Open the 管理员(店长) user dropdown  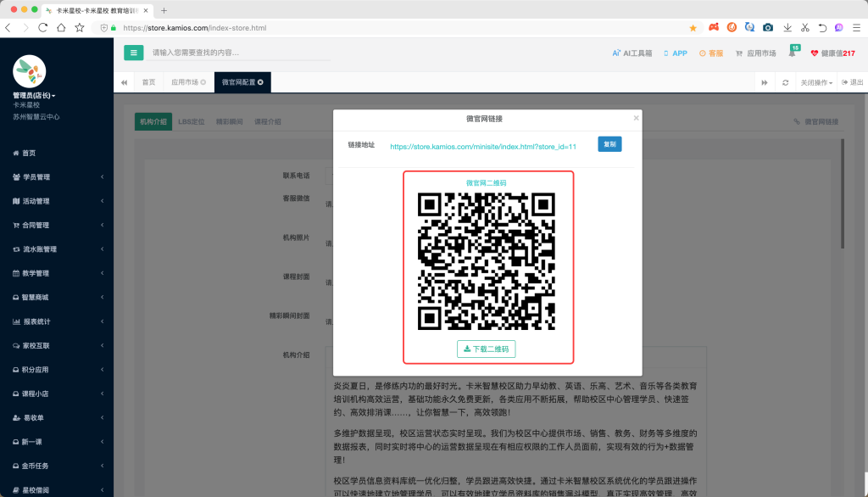pyautogui.click(x=34, y=96)
